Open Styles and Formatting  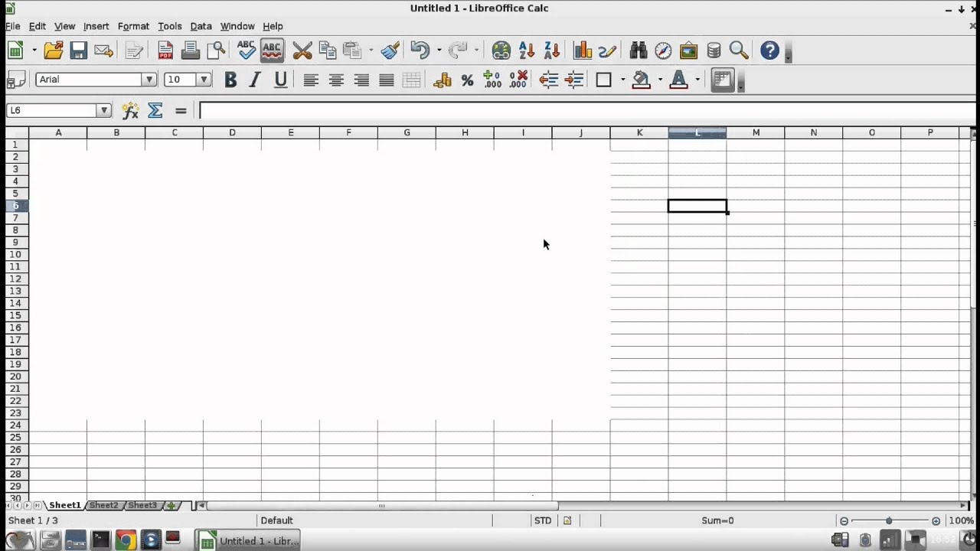pos(15,80)
